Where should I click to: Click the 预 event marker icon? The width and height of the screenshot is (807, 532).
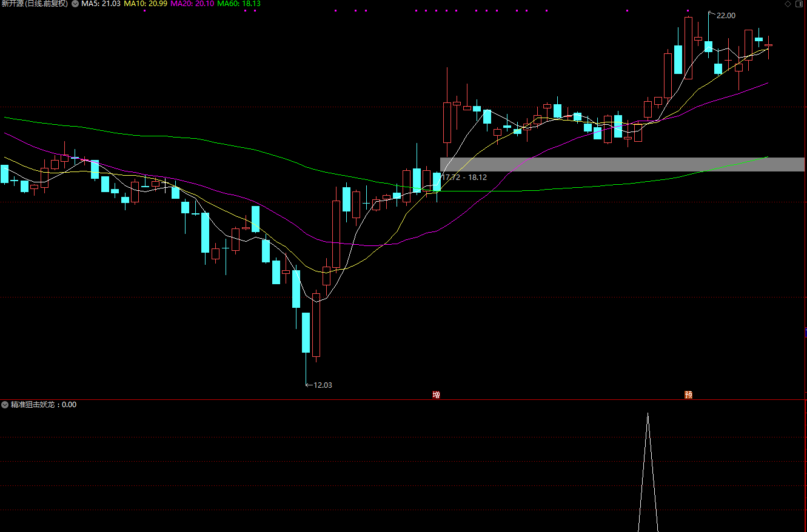(x=688, y=394)
